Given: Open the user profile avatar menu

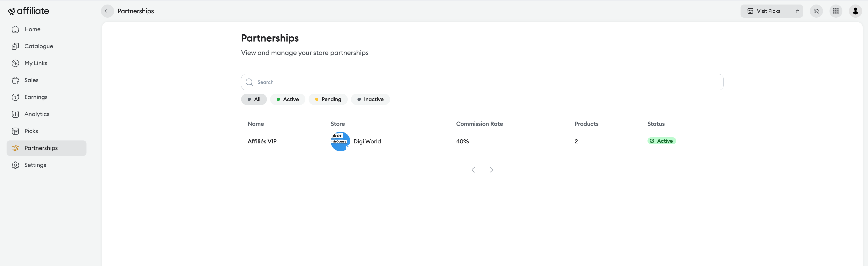Looking at the screenshot, I should (855, 11).
